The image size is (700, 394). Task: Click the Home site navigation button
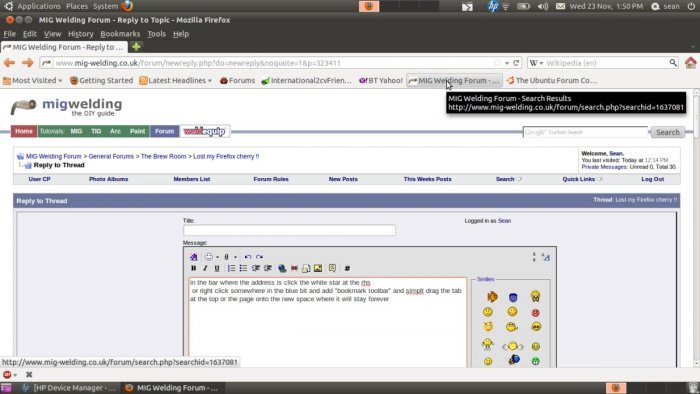pyautogui.click(x=24, y=131)
